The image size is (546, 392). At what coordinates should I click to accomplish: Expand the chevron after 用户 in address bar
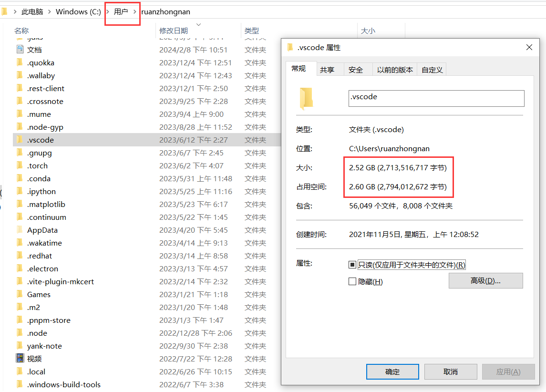pos(135,12)
